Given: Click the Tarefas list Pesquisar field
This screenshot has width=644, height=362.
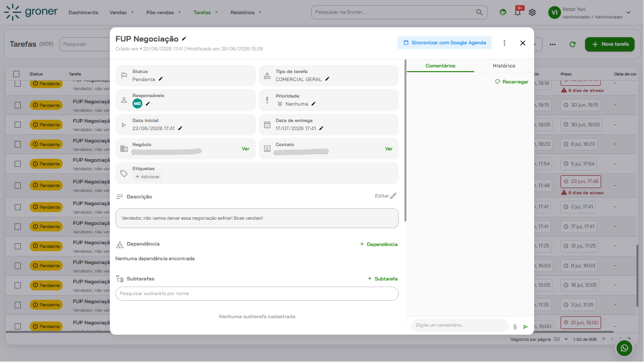Looking at the screenshot, I should tap(84, 44).
